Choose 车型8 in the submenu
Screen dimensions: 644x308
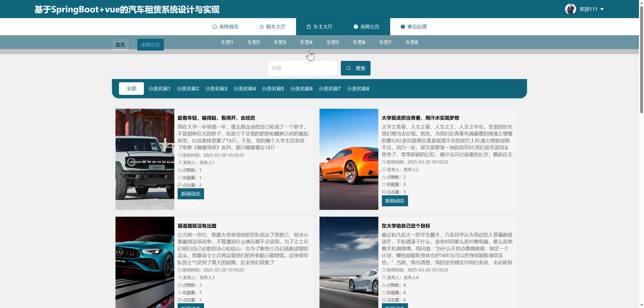tap(412, 42)
